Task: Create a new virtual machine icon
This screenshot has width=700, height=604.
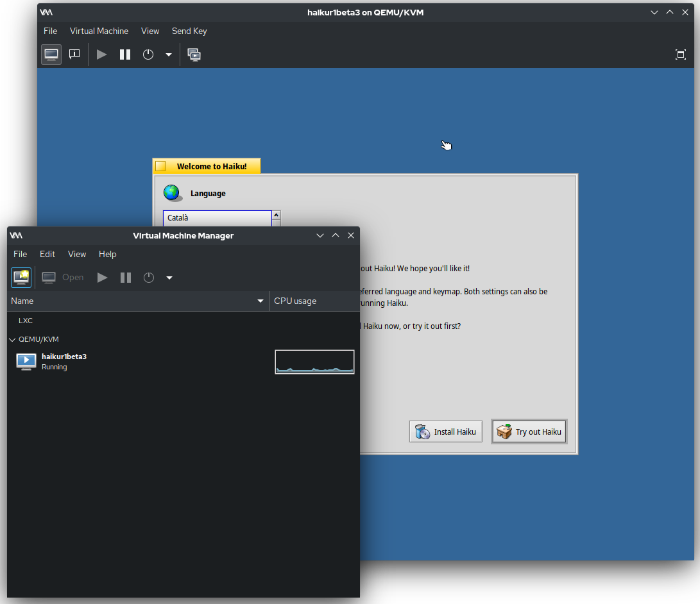Action: 21,277
